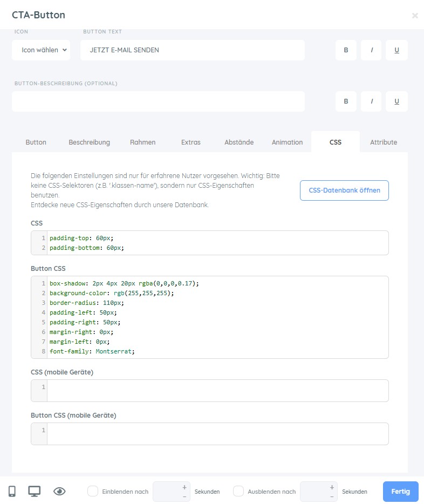Apply bold to the button text

[346, 50]
